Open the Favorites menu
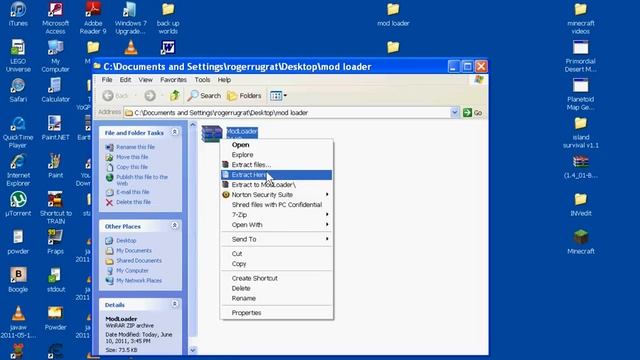Screen dimensions: 640x360 point(173,80)
